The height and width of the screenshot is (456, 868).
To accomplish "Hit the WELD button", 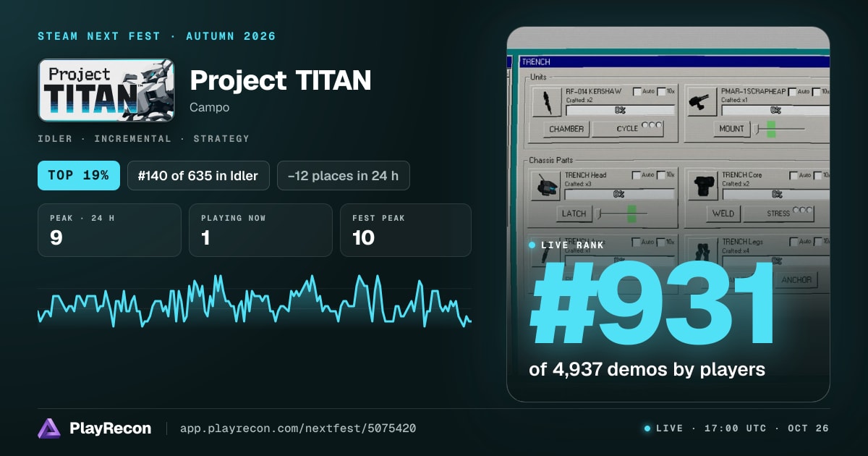I will coord(723,214).
